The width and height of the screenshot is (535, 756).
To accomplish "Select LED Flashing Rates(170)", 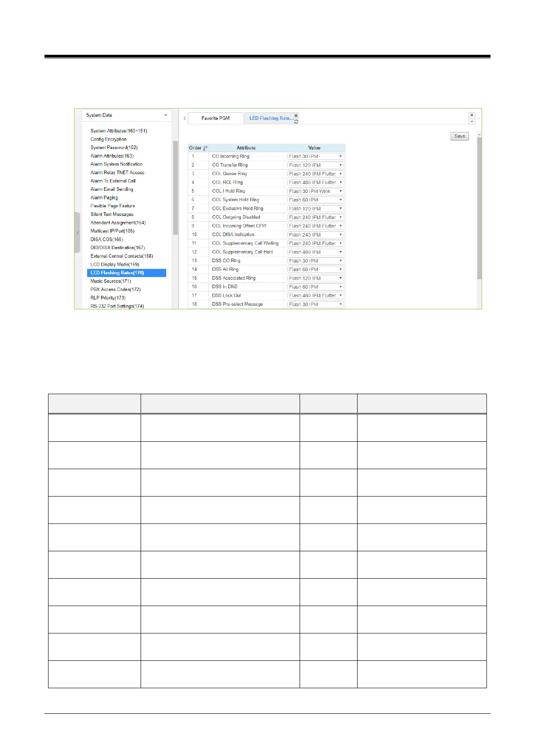I will (x=127, y=273).
